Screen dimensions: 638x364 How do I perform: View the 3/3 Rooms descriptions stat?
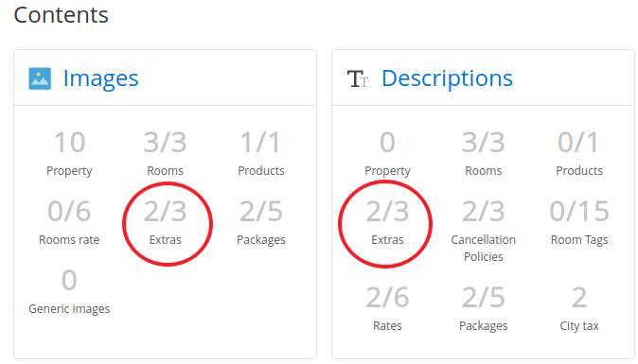click(x=484, y=153)
